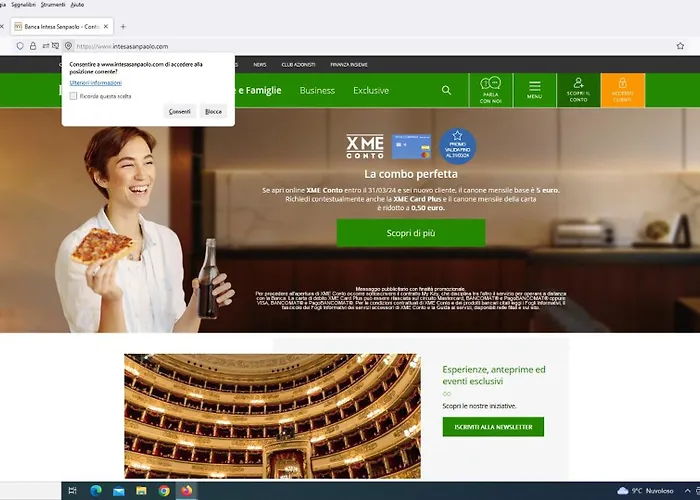Open the Finanza Insieme link

click(349, 65)
